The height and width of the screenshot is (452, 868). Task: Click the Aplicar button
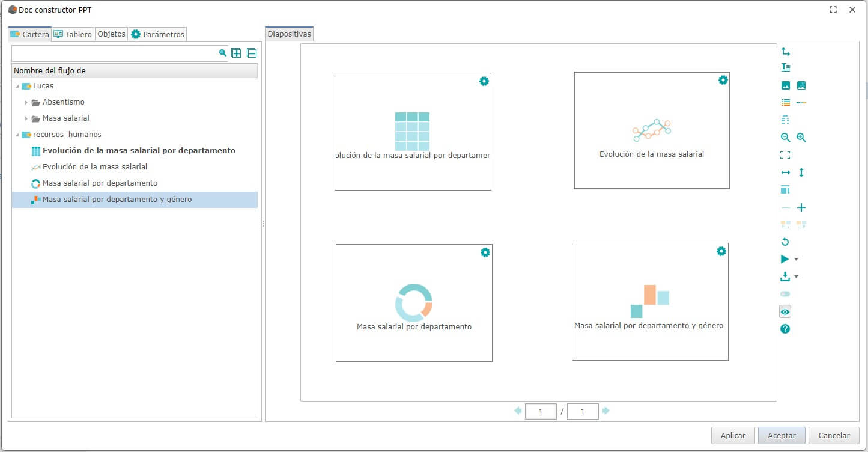(x=733, y=435)
